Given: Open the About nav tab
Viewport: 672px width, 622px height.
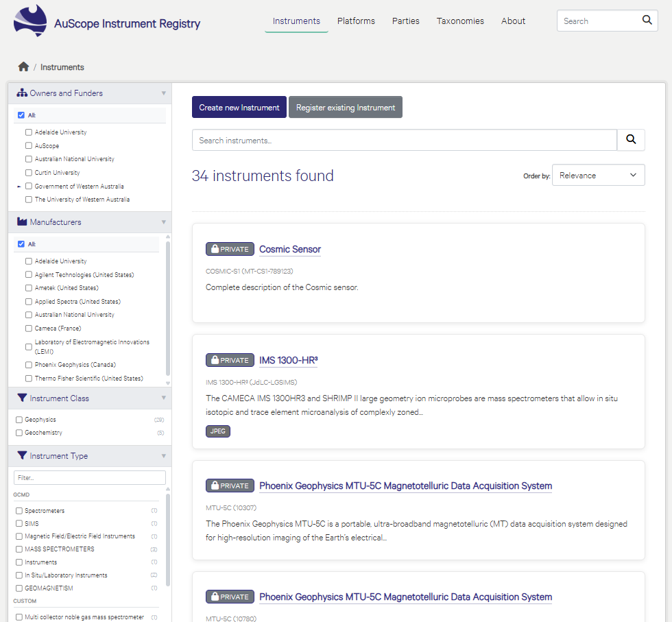Looking at the screenshot, I should point(513,21).
